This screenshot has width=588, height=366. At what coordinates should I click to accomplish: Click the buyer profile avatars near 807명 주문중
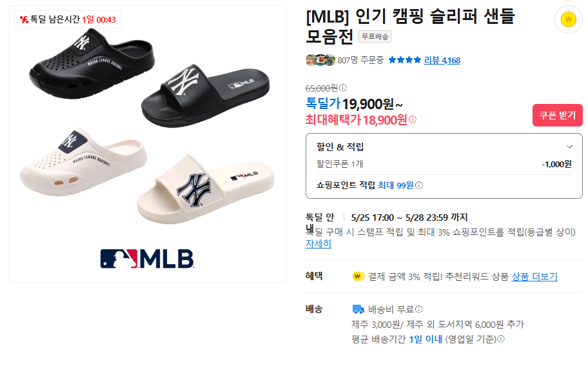coord(320,60)
